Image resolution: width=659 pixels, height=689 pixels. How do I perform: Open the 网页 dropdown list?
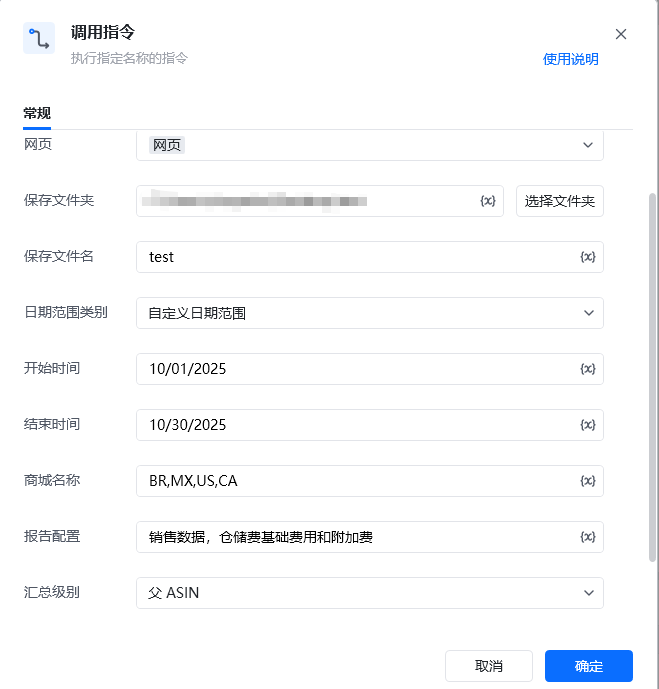pyautogui.click(x=369, y=145)
